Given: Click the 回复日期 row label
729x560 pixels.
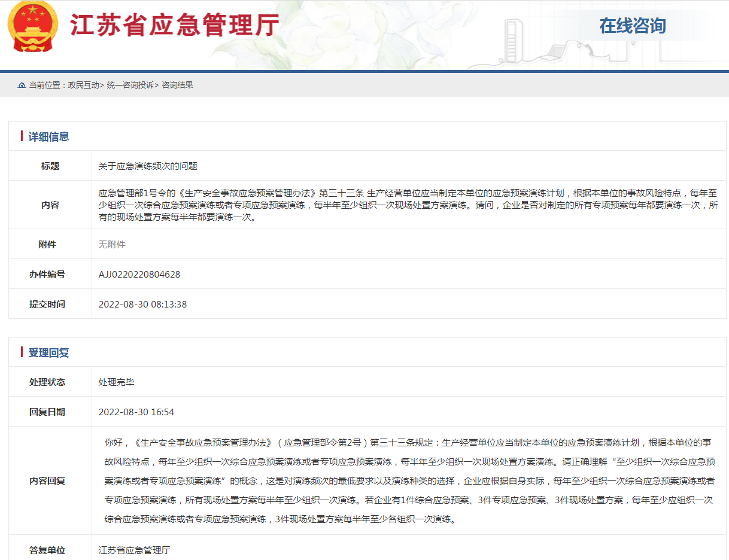Looking at the screenshot, I should [47, 412].
